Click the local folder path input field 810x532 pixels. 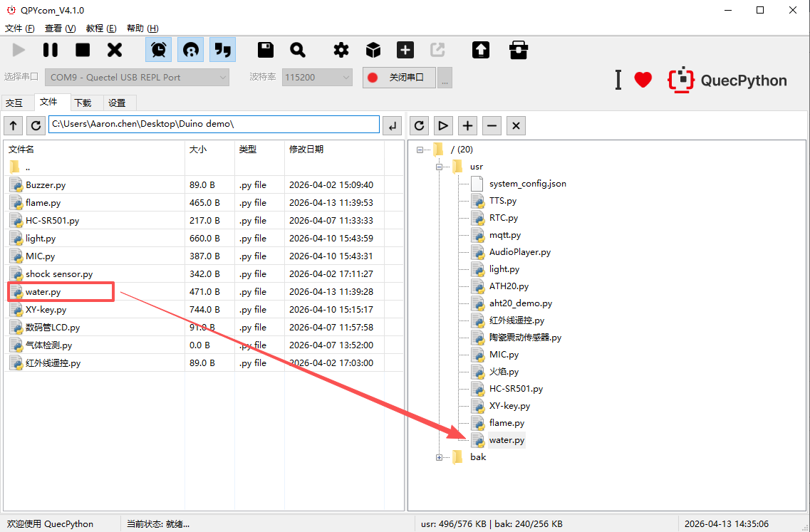tap(214, 125)
